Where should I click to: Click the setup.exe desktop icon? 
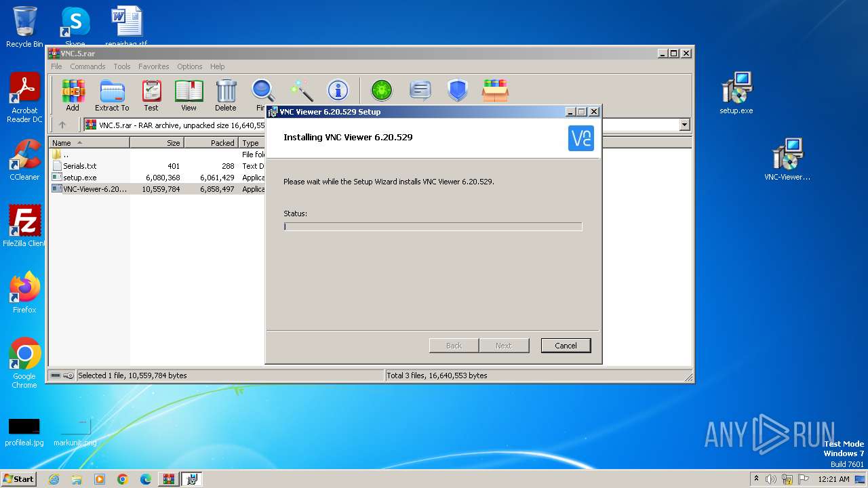736,93
